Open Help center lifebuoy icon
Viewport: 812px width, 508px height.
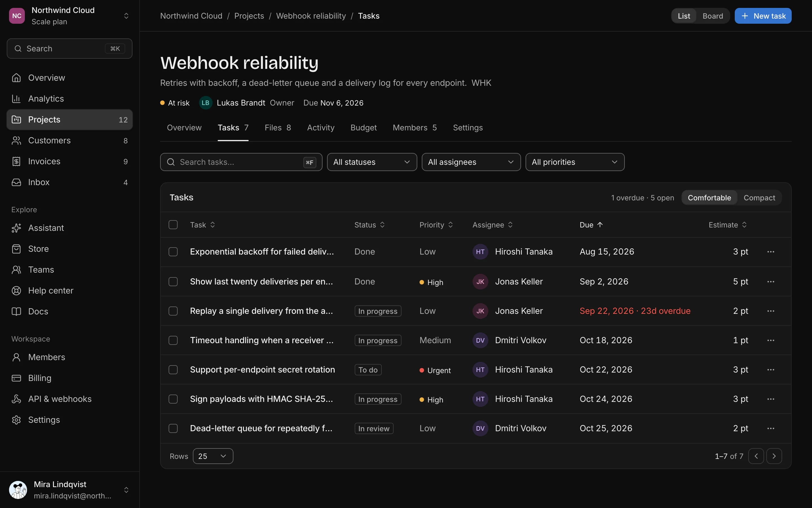[16, 290]
